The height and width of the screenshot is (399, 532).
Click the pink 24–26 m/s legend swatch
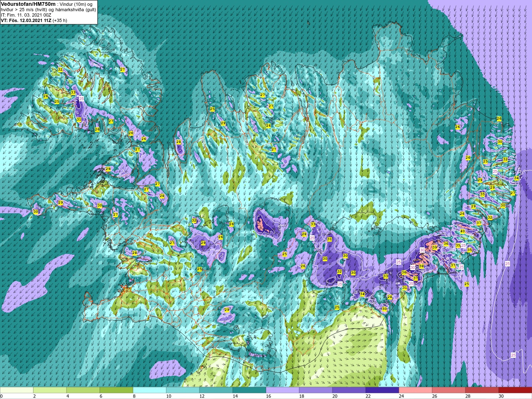416,390
